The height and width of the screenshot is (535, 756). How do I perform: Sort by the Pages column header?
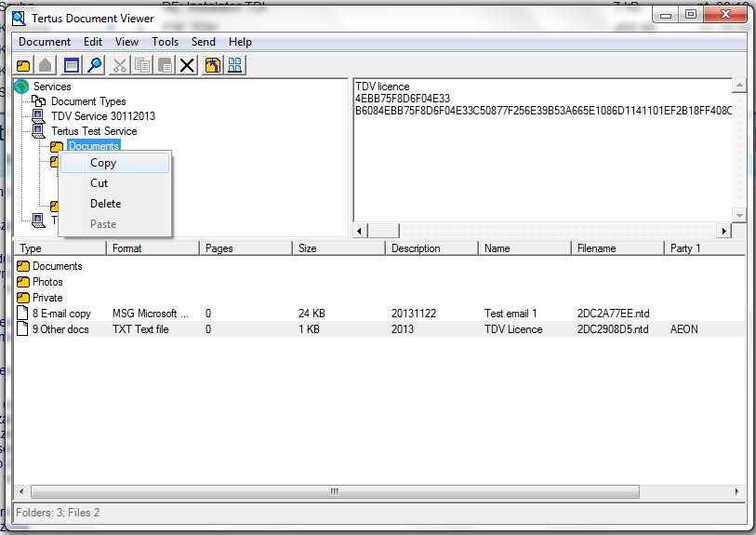[245, 248]
